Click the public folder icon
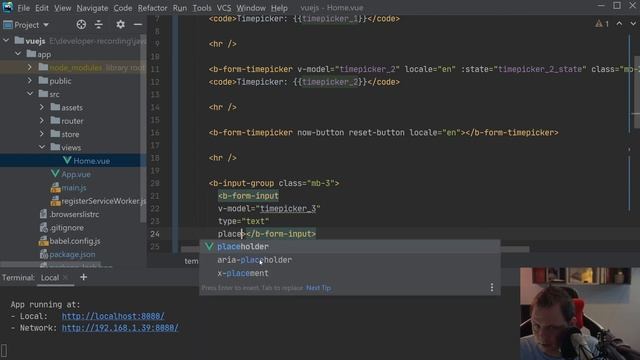Screen dimensions: 640x360 click(43, 80)
